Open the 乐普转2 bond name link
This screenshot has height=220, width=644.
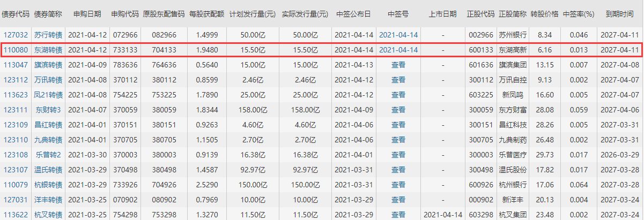click(x=48, y=155)
